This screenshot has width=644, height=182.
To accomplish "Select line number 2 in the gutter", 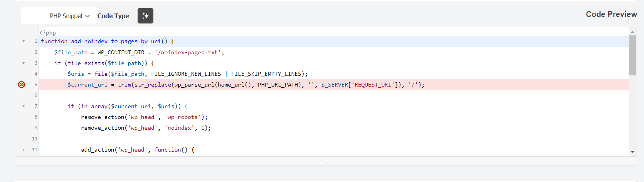I will pyautogui.click(x=36, y=52).
